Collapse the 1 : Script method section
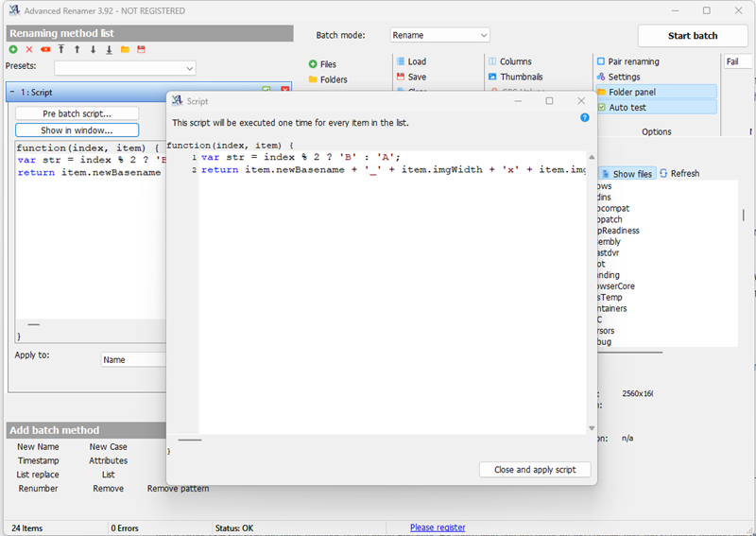Image resolution: width=756 pixels, height=536 pixels. pos(12,92)
